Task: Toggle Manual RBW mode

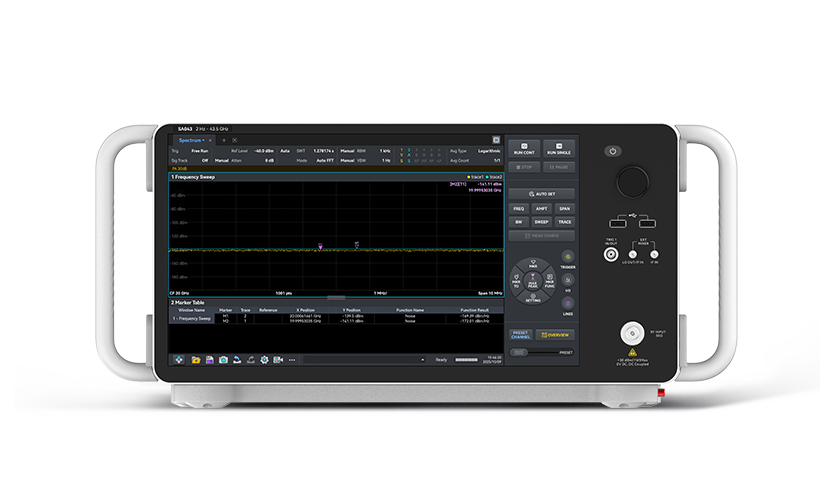Action: pos(348,151)
